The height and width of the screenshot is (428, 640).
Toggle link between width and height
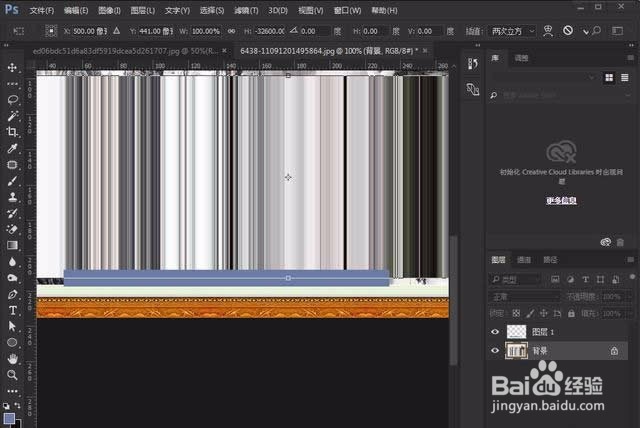(x=231, y=31)
